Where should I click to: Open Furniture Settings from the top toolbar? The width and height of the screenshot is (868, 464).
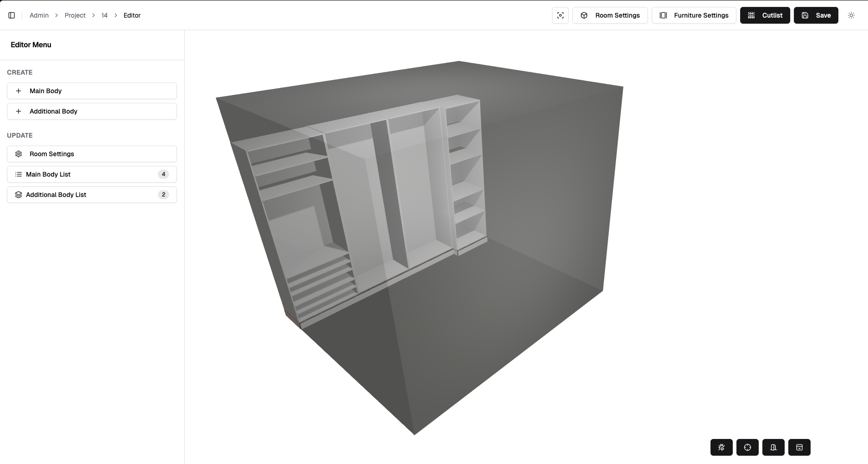tap(693, 15)
